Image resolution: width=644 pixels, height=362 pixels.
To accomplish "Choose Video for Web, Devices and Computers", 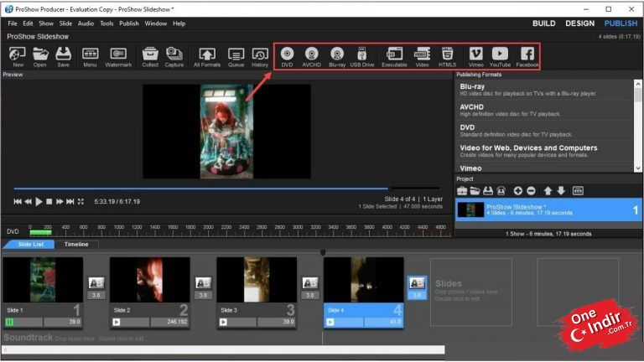I will 544,151.
